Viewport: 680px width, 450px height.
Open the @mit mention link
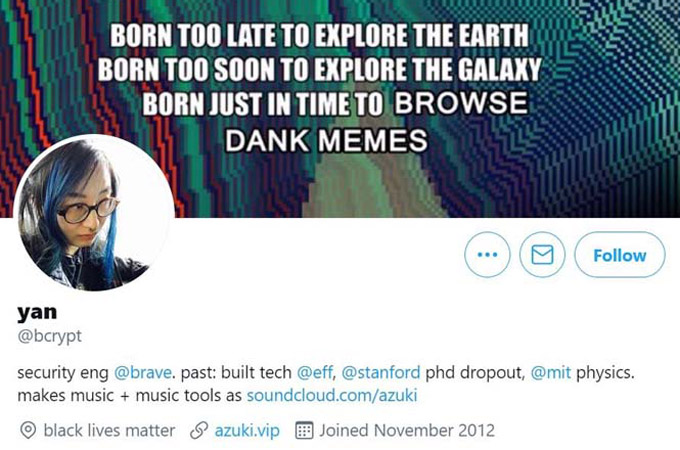[551, 372]
